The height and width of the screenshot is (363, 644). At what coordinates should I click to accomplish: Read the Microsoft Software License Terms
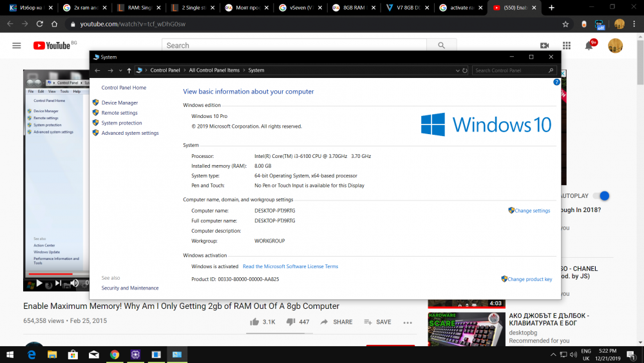pos(290,266)
